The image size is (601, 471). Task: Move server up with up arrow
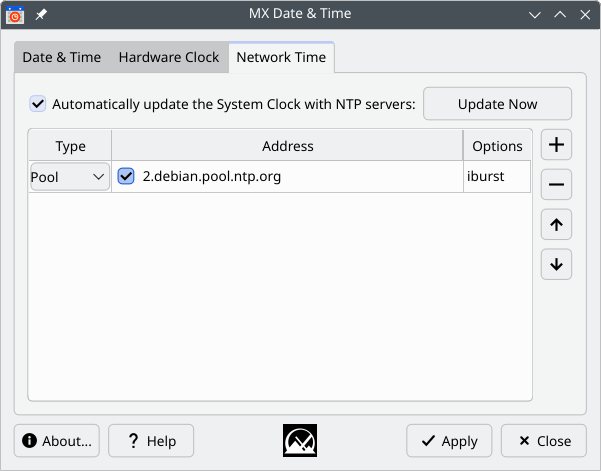[x=556, y=224]
